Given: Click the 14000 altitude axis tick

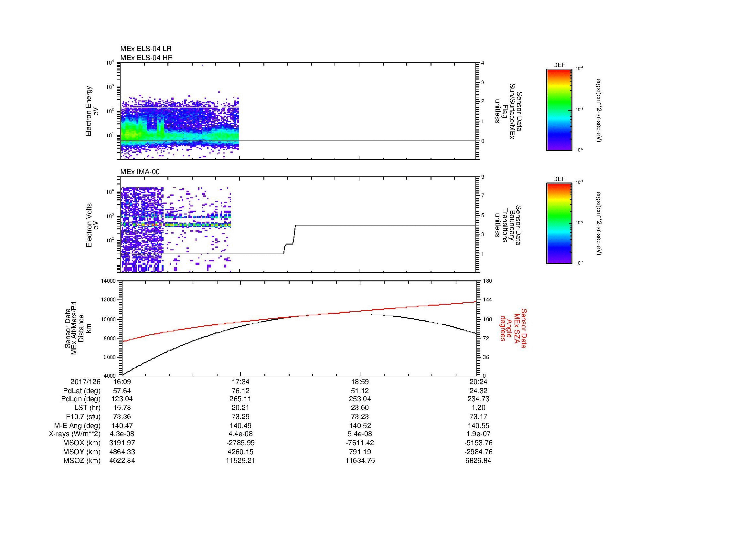Looking at the screenshot, I should coord(108,281).
